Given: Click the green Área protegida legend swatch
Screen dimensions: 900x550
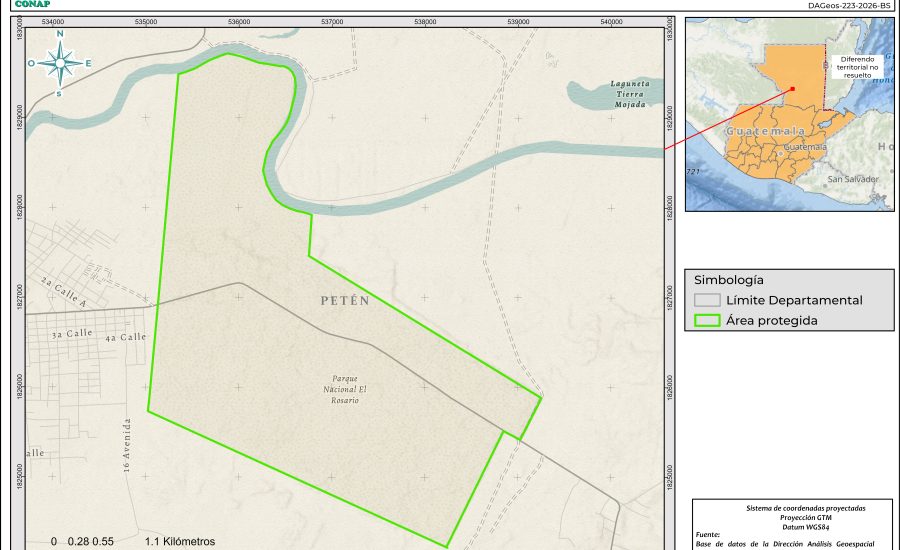Looking at the screenshot, I should tap(708, 321).
